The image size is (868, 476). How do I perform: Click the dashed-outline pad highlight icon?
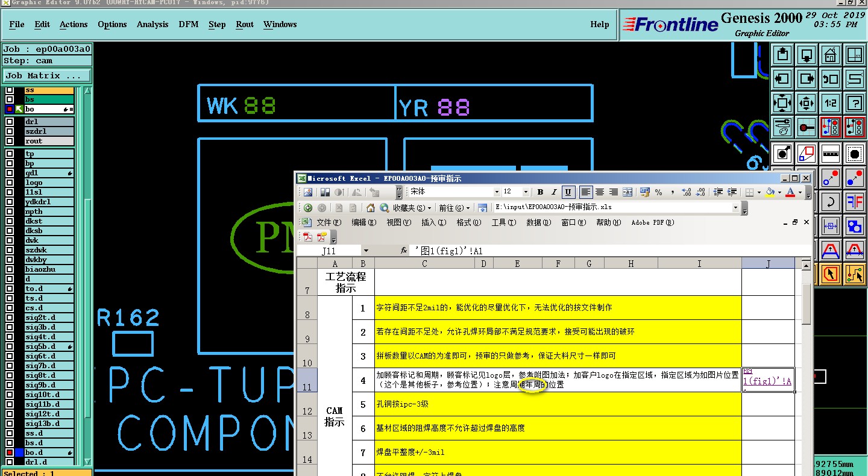click(855, 154)
